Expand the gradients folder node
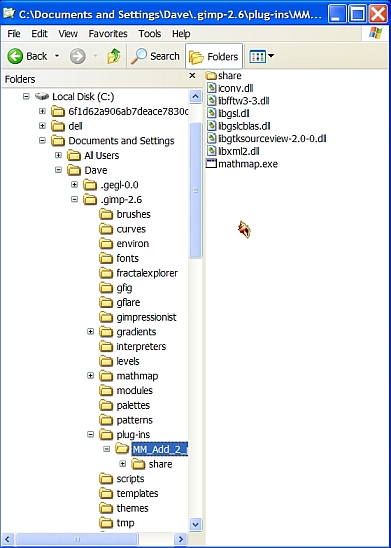 (x=90, y=331)
